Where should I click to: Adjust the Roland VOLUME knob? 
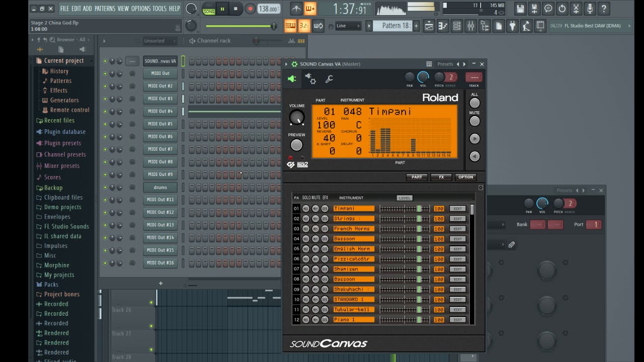point(297,118)
